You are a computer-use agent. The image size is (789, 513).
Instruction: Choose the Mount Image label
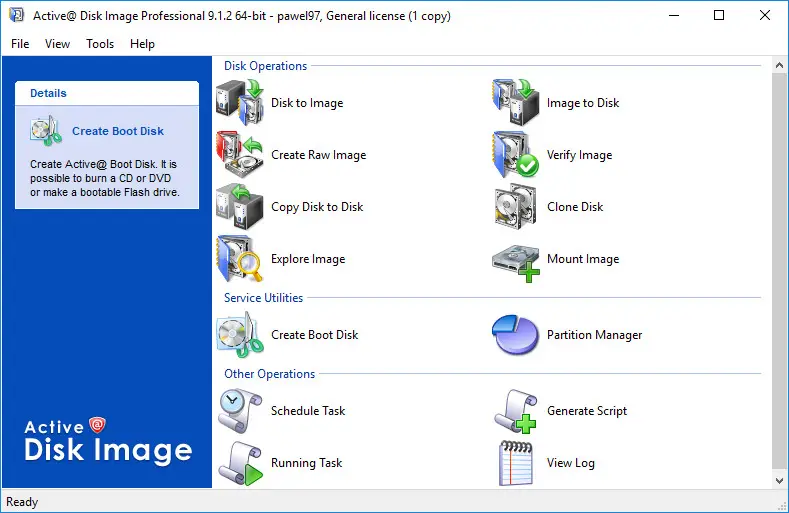coord(583,259)
